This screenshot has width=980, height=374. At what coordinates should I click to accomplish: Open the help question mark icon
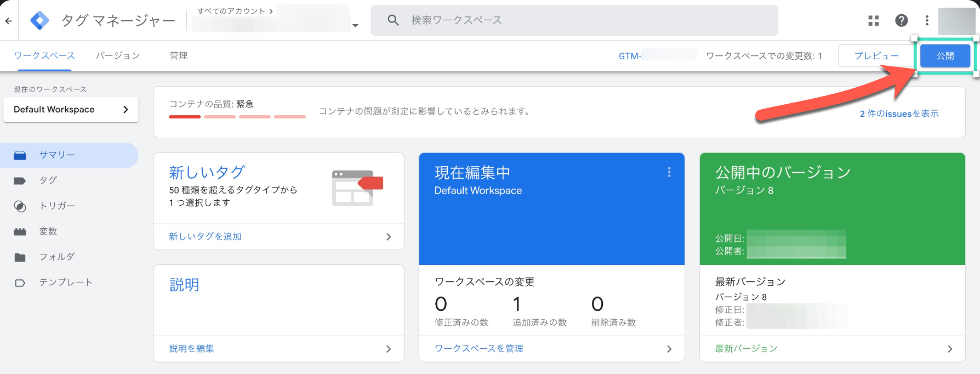point(901,21)
